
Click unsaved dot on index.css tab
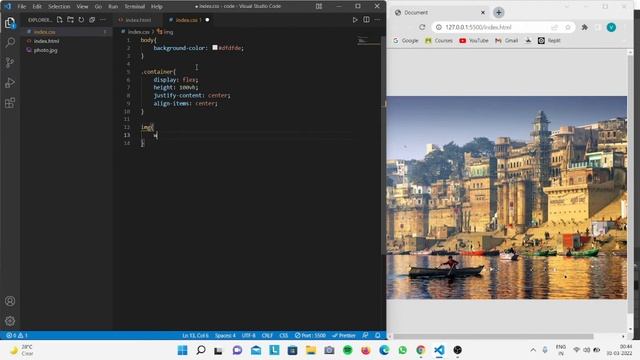(207, 20)
